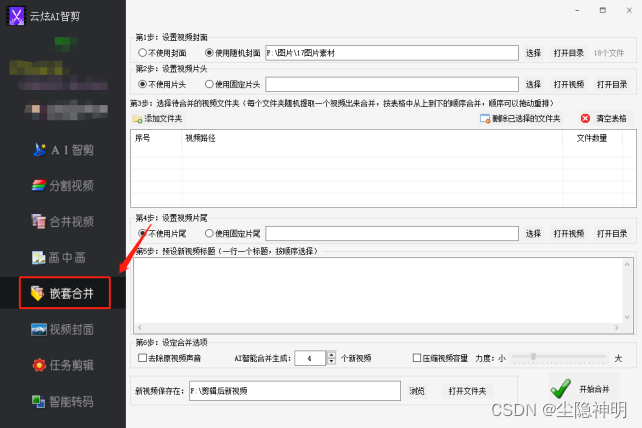Click 打开目录 button in step 4

point(612,233)
